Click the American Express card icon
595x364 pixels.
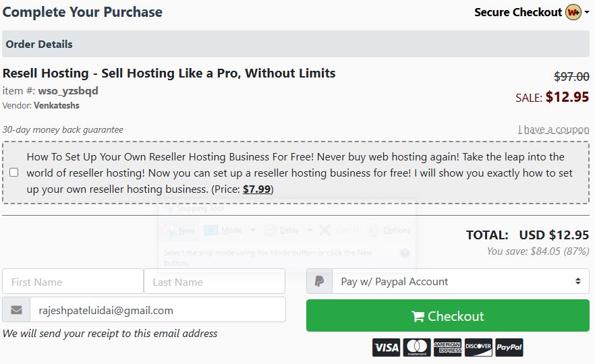click(447, 348)
